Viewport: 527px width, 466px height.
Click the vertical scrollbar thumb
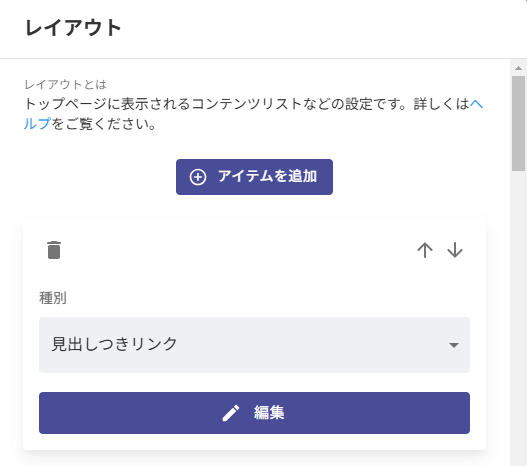(518, 123)
